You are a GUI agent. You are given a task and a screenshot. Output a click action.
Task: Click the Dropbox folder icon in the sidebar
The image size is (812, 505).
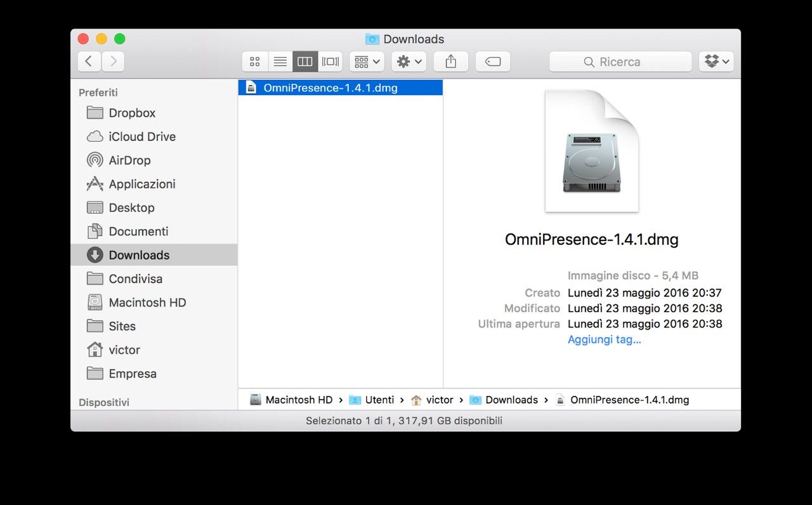(x=95, y=113)
